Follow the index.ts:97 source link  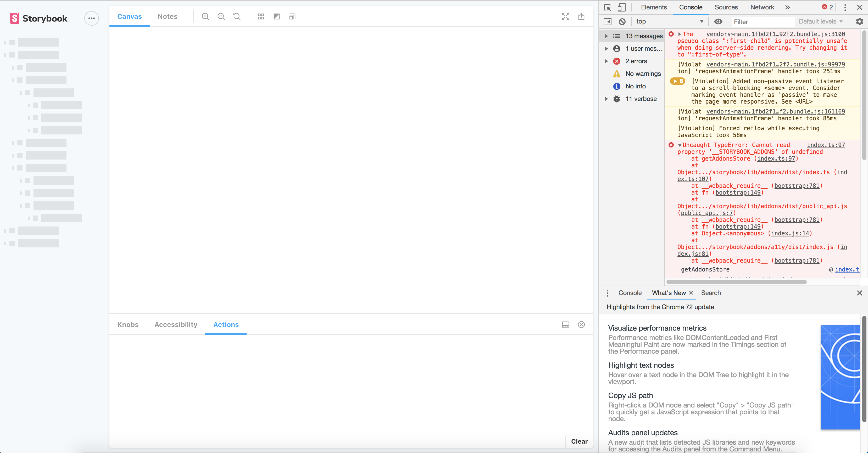(x=826, y=145)
